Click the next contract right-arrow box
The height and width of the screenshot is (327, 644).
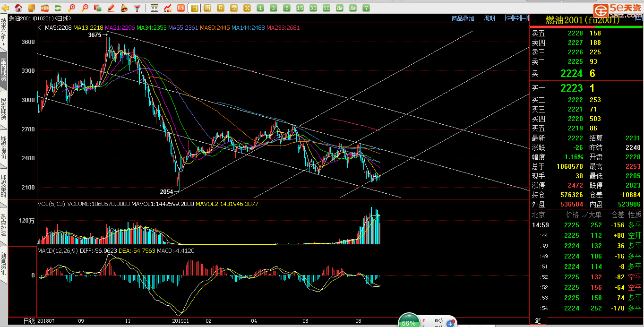tap(517, 18)
